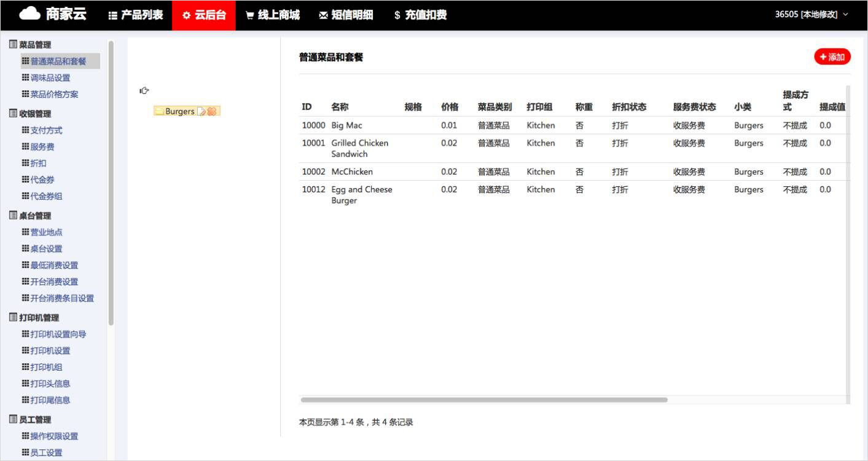Open 打印机设置 in the sidebar

46,351
